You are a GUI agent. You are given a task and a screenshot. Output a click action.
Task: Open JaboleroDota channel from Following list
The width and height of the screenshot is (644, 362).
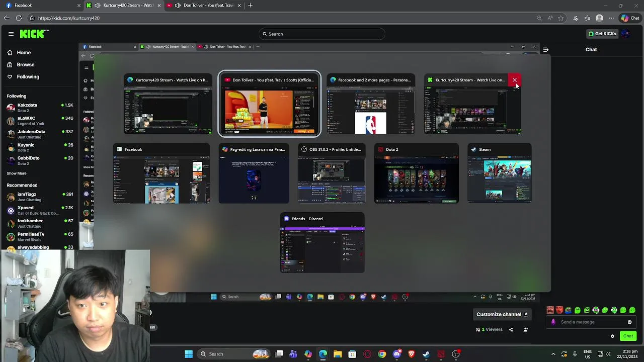click(x=40, y=134)
